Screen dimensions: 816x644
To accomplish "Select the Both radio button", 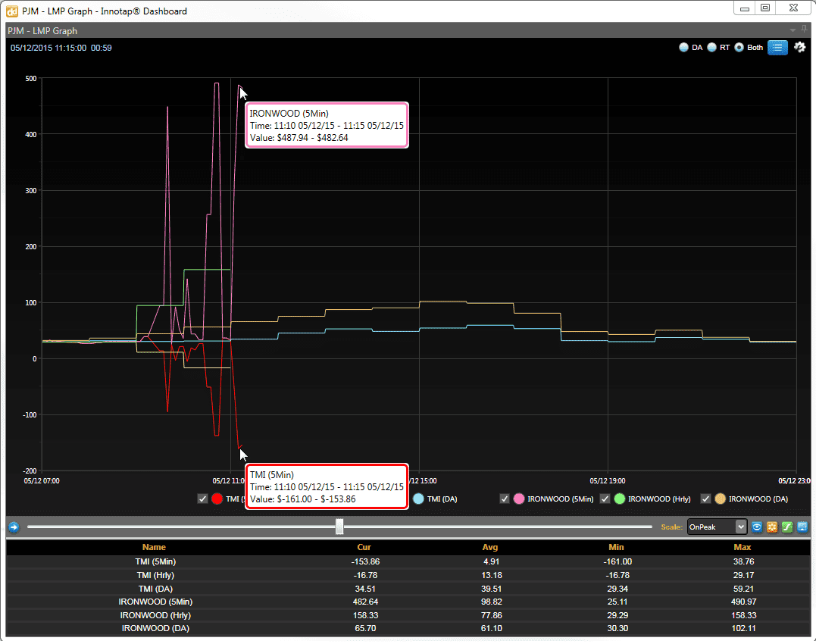I will tap(739, 47).
